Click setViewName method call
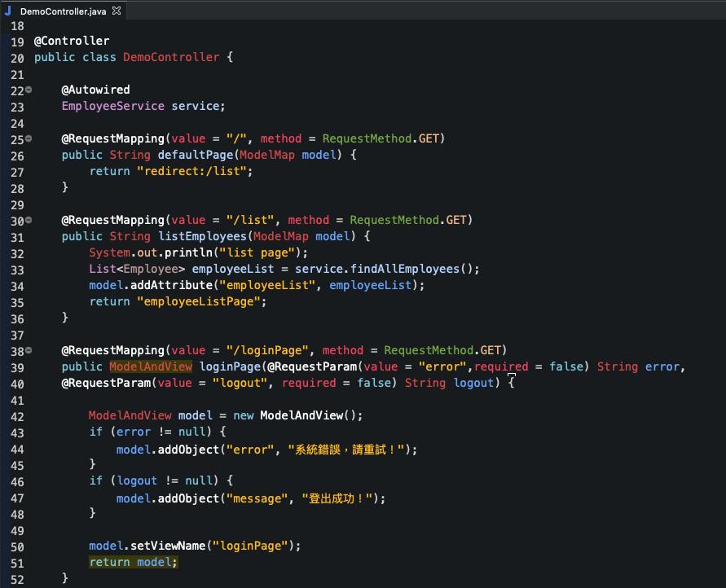The width and height of the screenshot is (726, 588). pyautogui.click(x=168, y=546)
